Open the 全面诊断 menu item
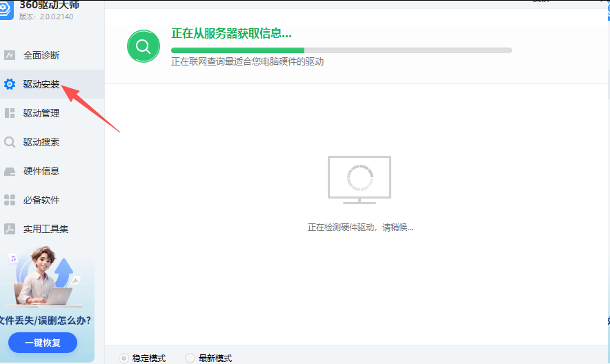The width and height of the screenshot is (610, 364). (x=52, y=55)
